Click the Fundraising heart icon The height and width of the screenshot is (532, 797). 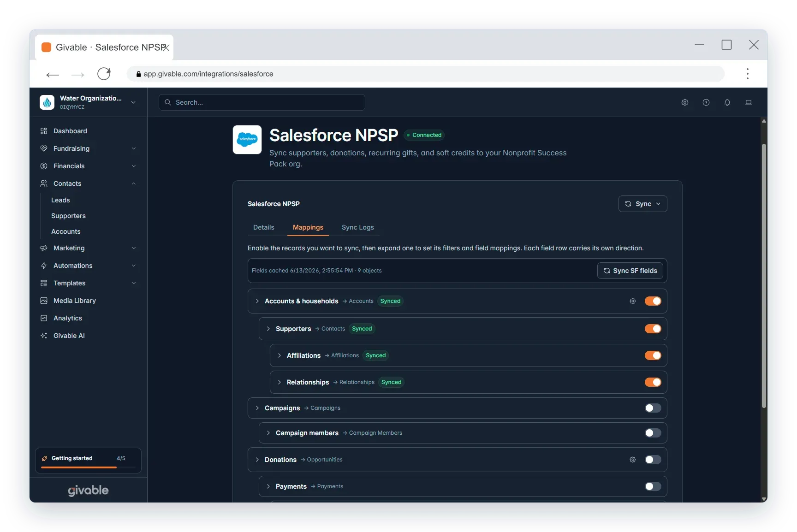44,148
